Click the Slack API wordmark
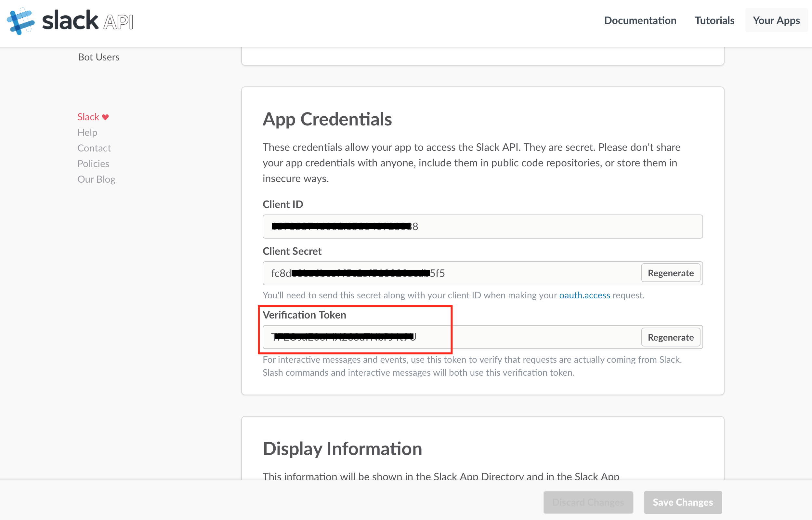 pos(87,21)
